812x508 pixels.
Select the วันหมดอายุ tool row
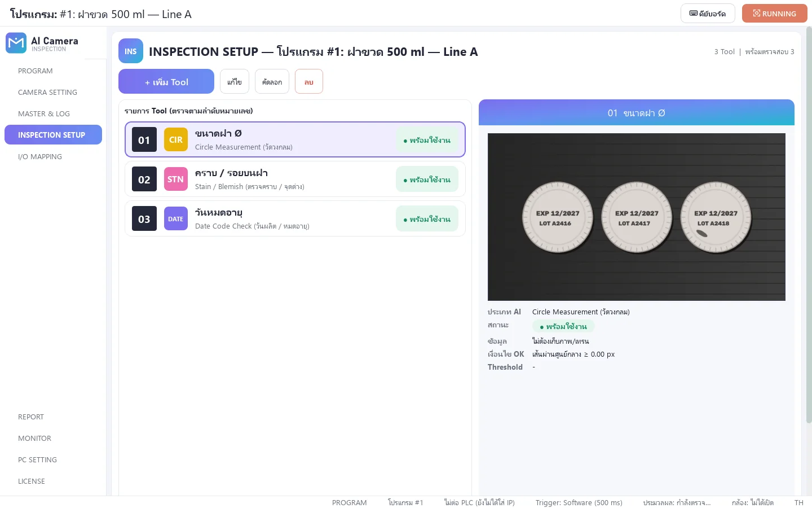295,218
